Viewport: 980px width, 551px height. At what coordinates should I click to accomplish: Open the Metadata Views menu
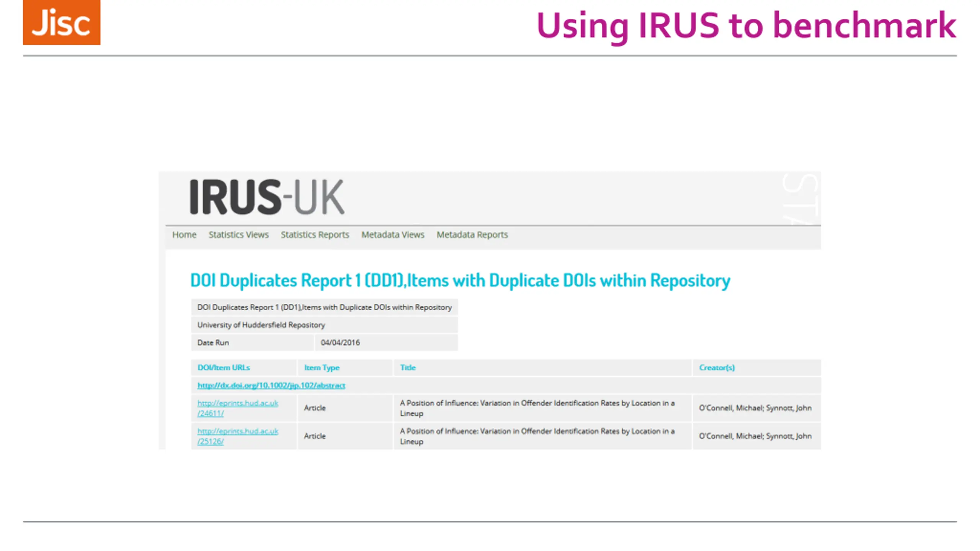(x=393, y=235)
